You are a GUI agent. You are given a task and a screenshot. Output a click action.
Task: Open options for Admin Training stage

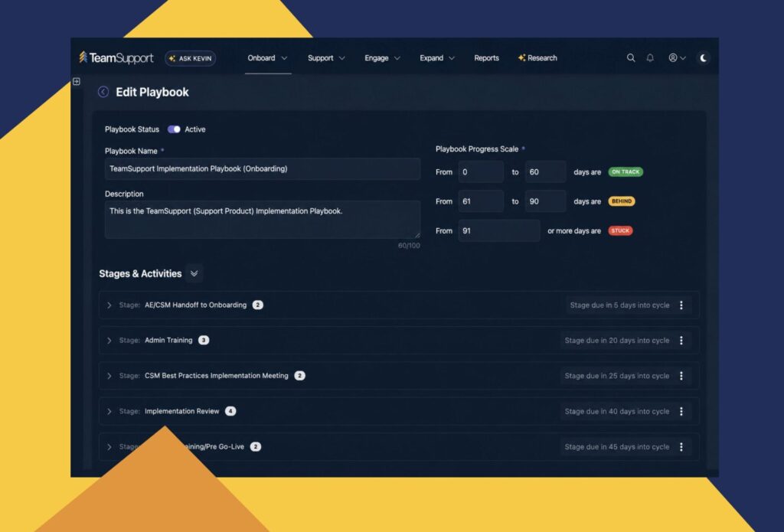tap(681, 341)
